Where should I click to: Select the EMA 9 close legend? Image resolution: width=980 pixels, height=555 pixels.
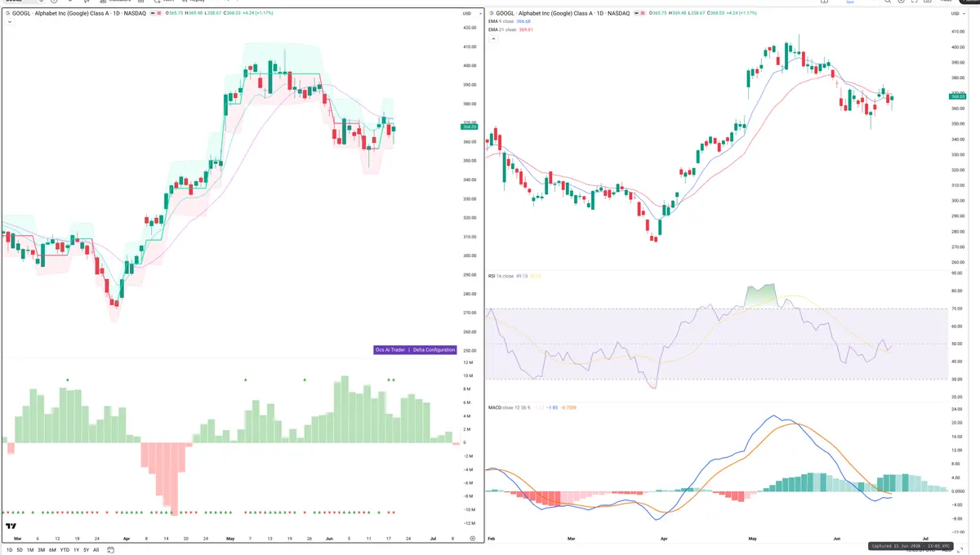(502, 22)
